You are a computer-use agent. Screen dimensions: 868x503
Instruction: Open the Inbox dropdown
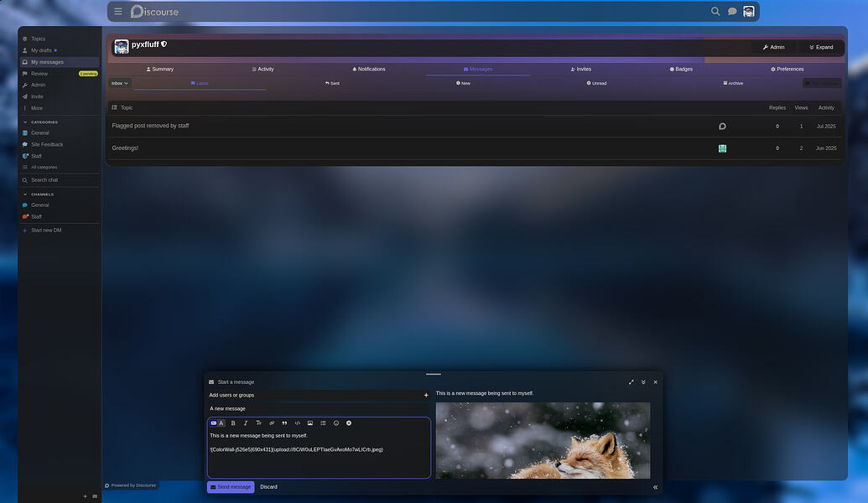[120, 83]
